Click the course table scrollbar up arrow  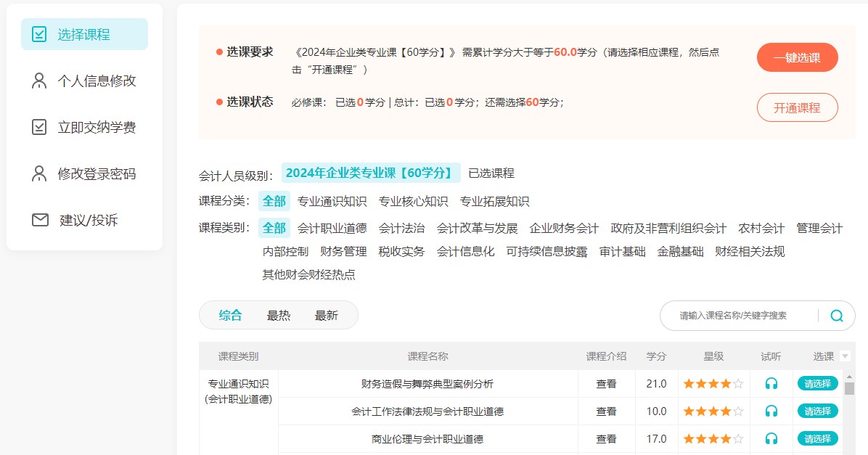(849, 376)
